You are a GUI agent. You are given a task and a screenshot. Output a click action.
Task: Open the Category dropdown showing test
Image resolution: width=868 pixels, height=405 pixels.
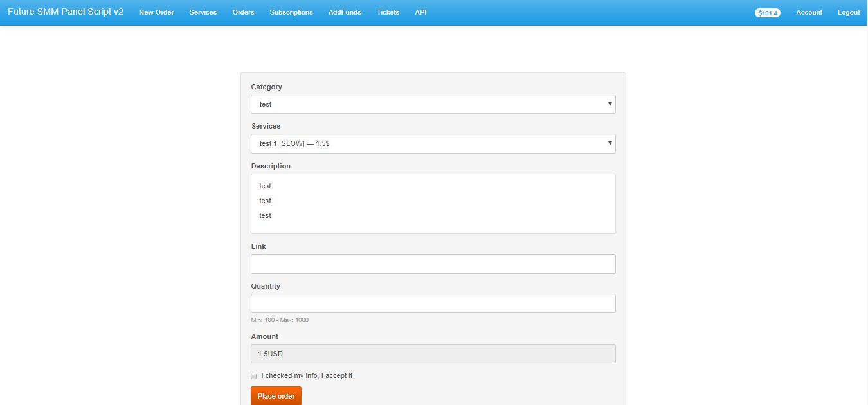433,104
